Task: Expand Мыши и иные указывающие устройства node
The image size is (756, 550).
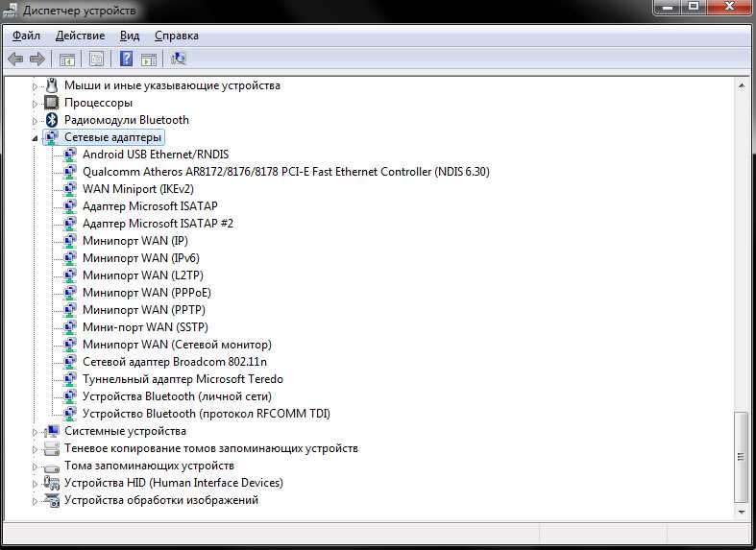Action: click(x=35, y=86)
